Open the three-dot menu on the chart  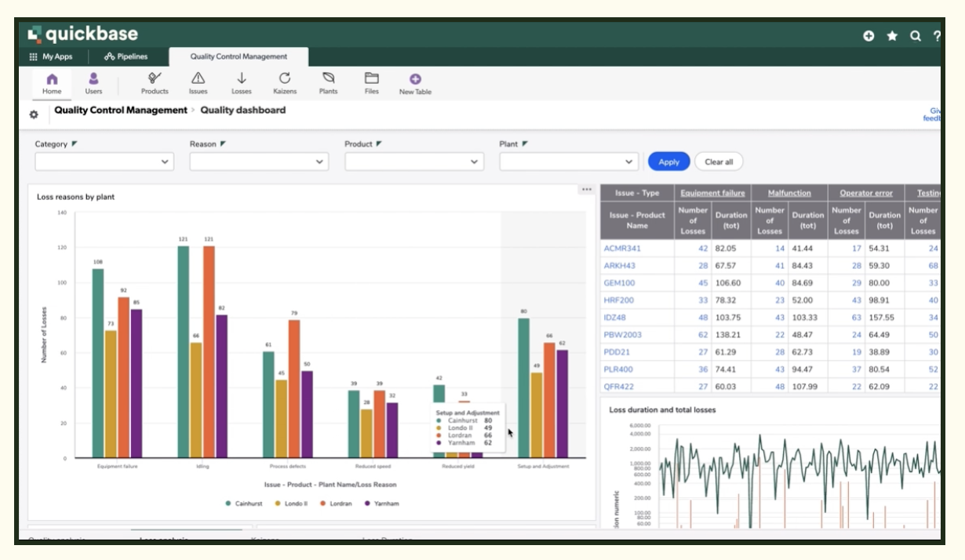click(x=587, y=189)
